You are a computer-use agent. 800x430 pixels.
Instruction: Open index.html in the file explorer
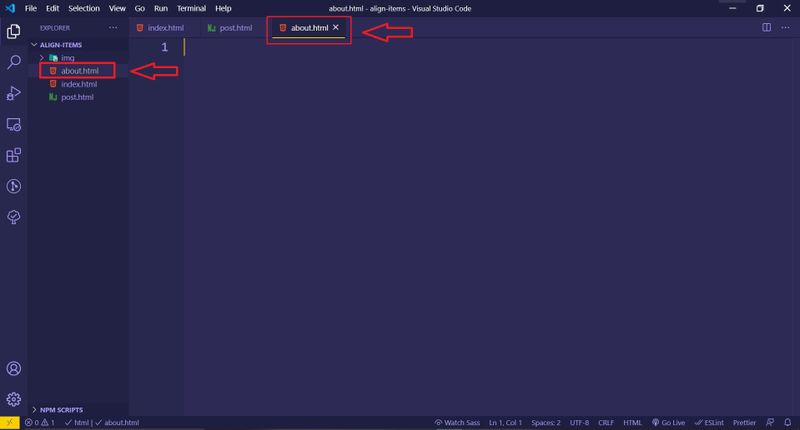click(78, 84)
